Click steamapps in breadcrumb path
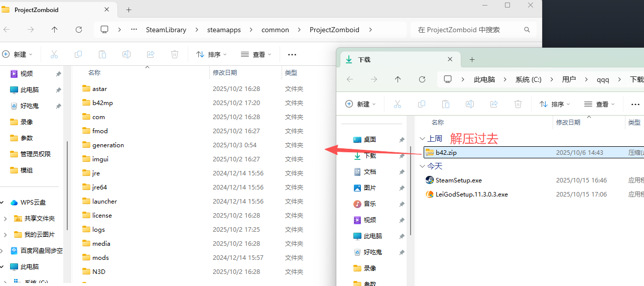The height and width of the screenshot is (286, 644). coord(224,30)
